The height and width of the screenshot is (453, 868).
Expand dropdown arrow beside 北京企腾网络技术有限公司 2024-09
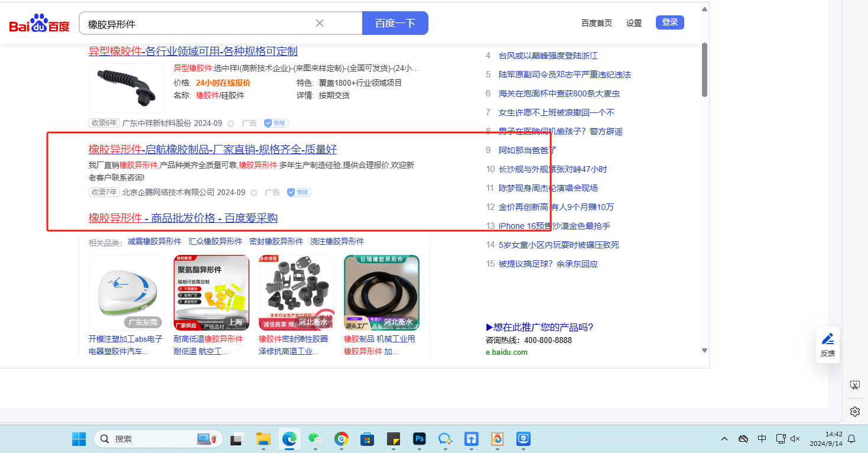click(254, 192)
